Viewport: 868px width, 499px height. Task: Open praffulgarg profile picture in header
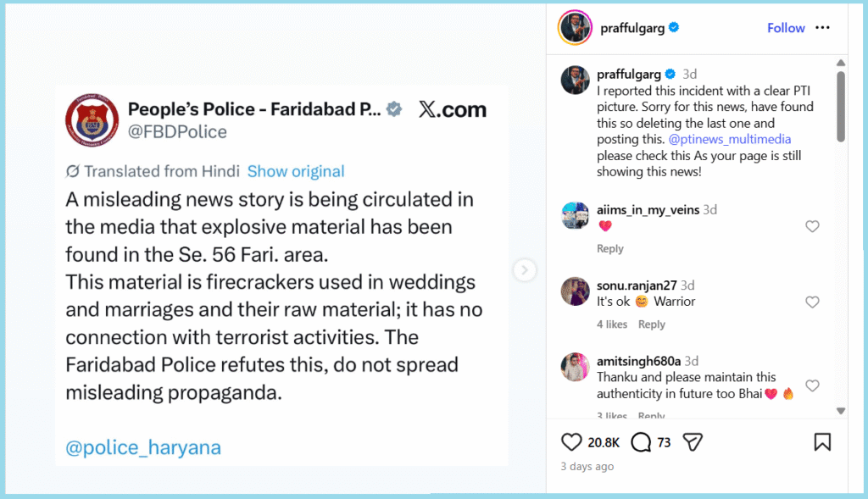574,28
